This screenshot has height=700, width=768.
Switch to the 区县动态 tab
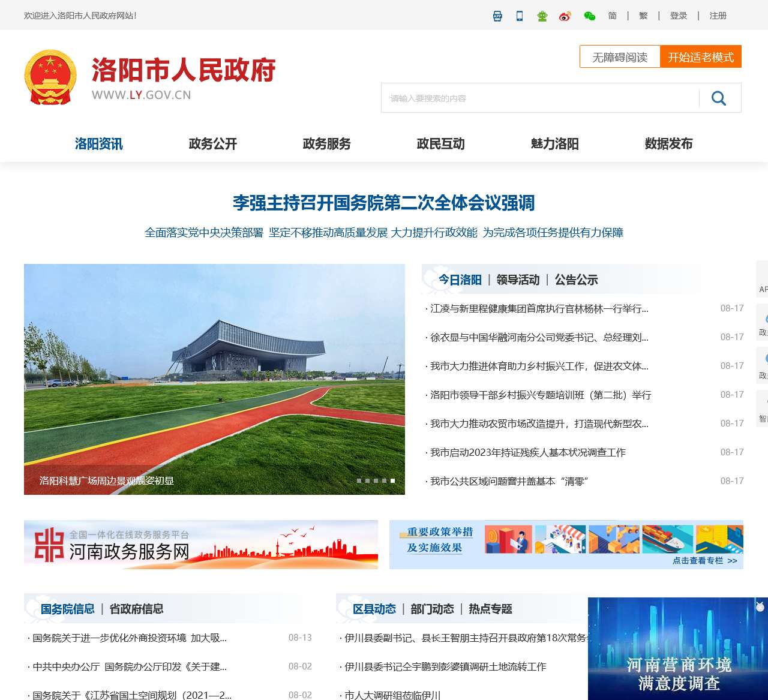pyautogui.click(x=374, y=609)
